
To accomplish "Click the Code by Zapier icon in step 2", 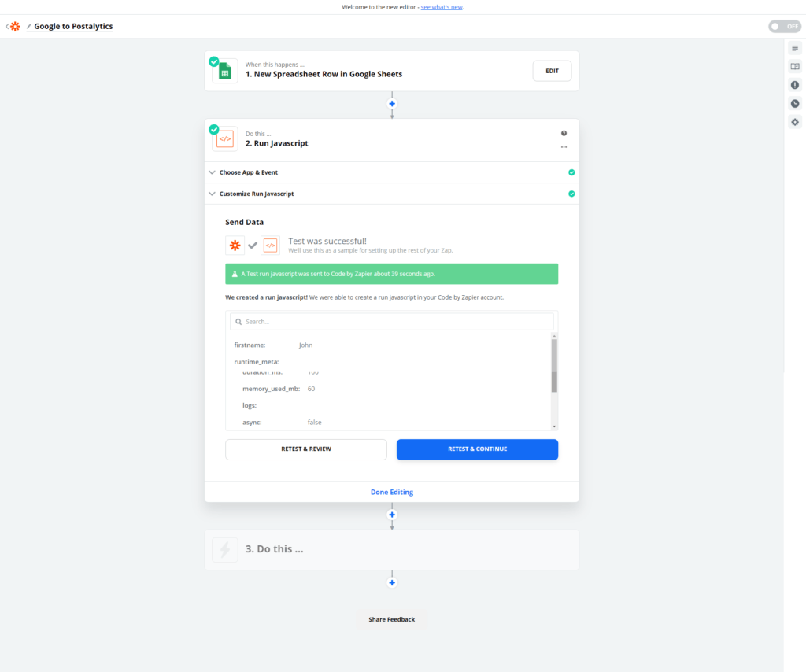I will (x=225, y=138).
